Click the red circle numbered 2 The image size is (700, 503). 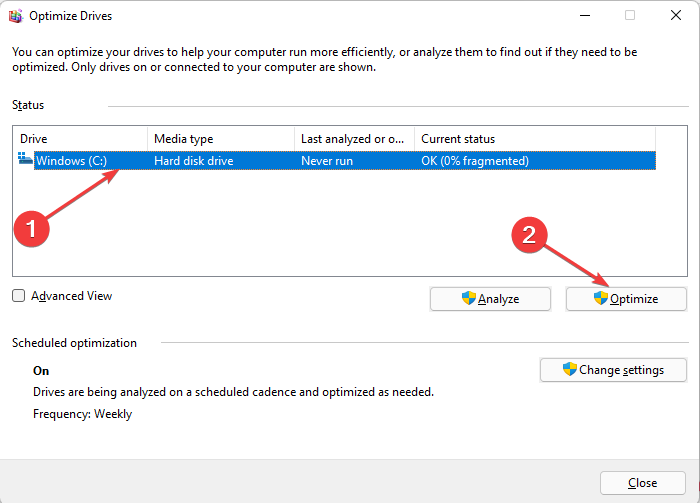coord(530,236)
